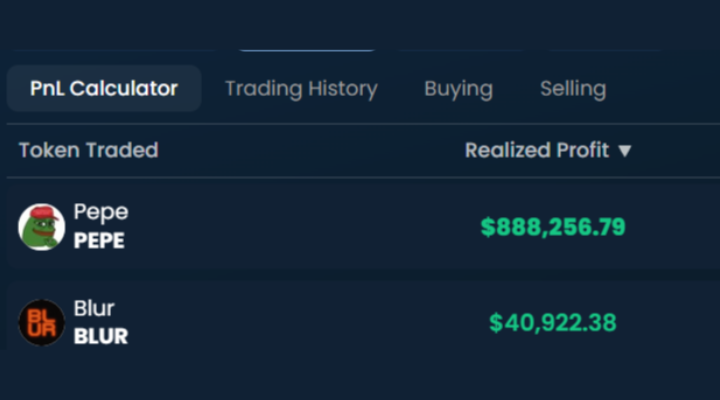720x400 pixels.
Task: Sort by the Realized Profit header text
Action: click(x=537, y=151)
